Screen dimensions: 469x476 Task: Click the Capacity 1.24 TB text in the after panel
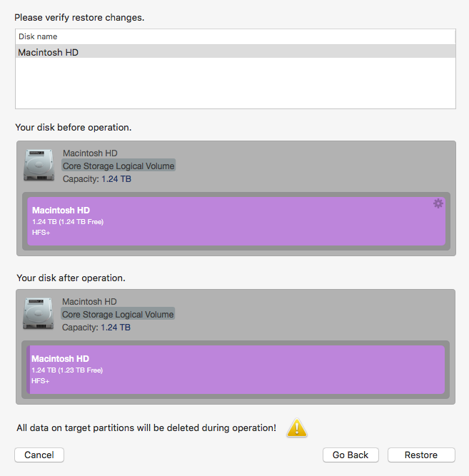[96, 328]
